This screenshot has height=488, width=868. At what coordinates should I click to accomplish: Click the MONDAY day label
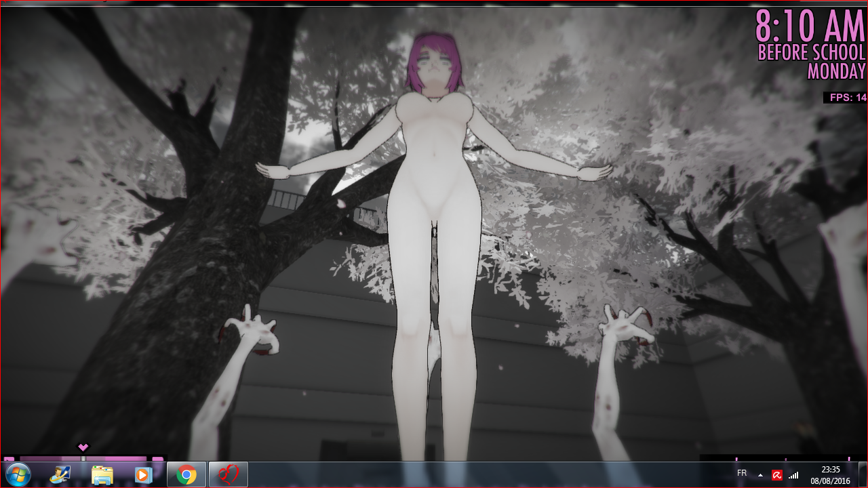pos(836,71)
